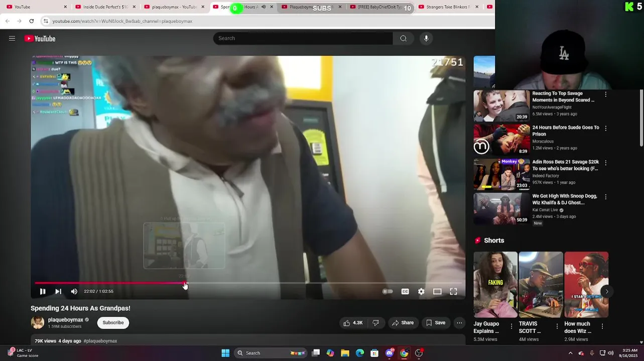
Task: Share the video
Action: pos(403,323)
